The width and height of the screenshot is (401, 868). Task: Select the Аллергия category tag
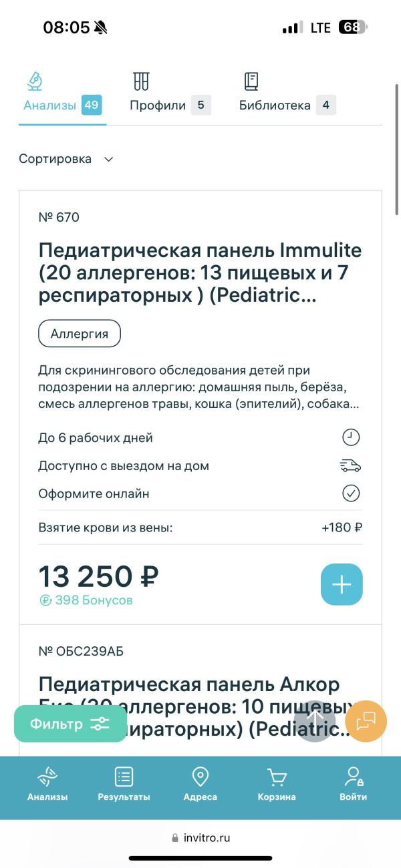(80, 334)
